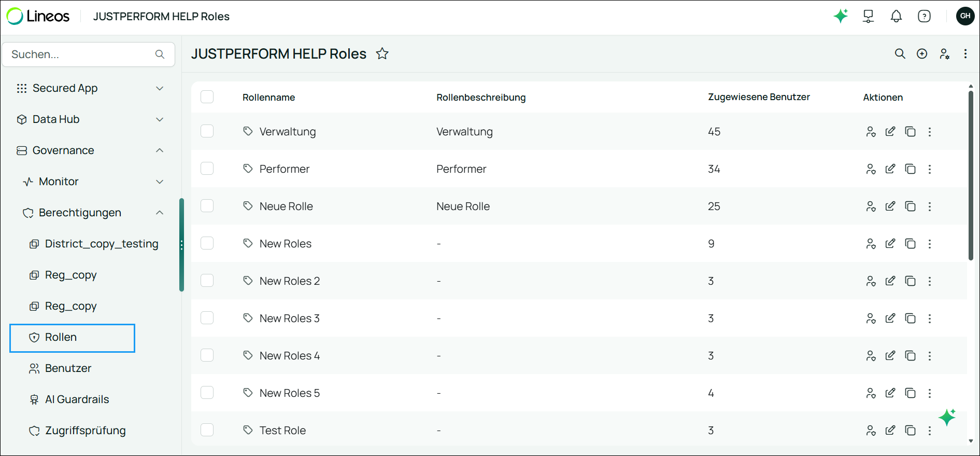Open more actions for New Roles row
This screenshot has height=456, width=980.
(x=930, y=244)
